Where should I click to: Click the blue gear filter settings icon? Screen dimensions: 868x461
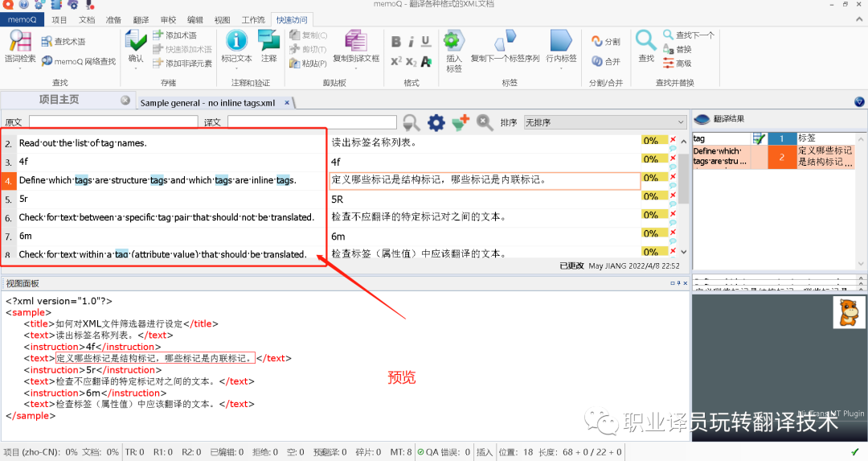pos(436,122)
